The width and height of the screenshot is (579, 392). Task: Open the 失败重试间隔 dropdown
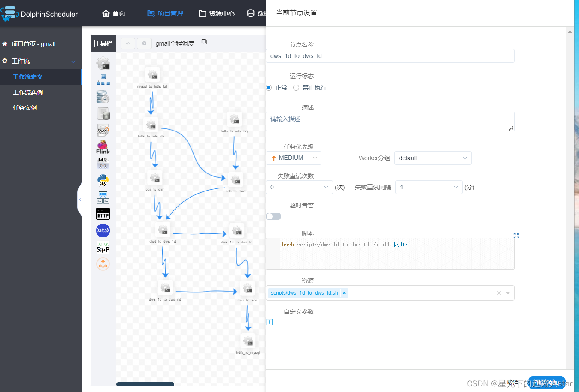coord(429,187)
